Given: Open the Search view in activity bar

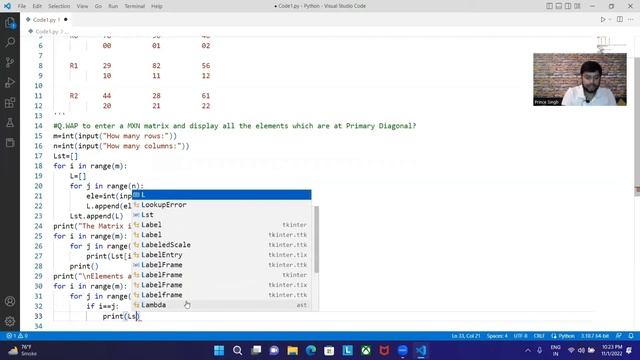Looking at the screenshot, I should (x=10, y=42).
